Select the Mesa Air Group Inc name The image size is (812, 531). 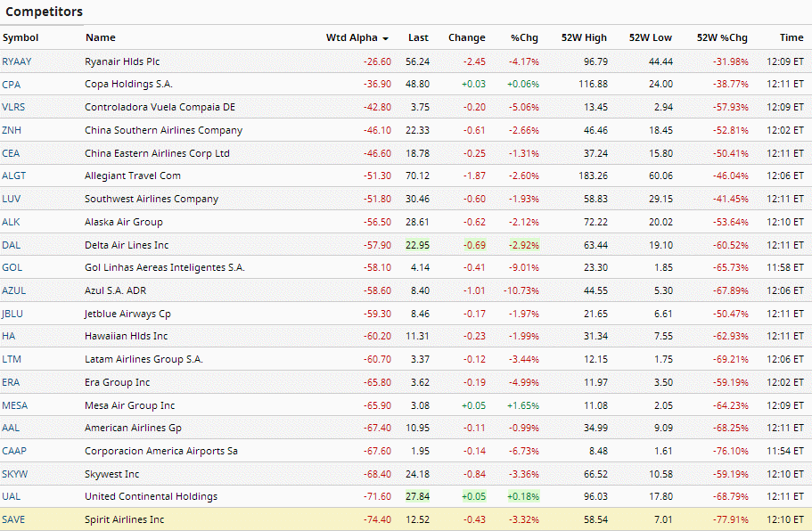pyautogui.click(x=130, y=405)
